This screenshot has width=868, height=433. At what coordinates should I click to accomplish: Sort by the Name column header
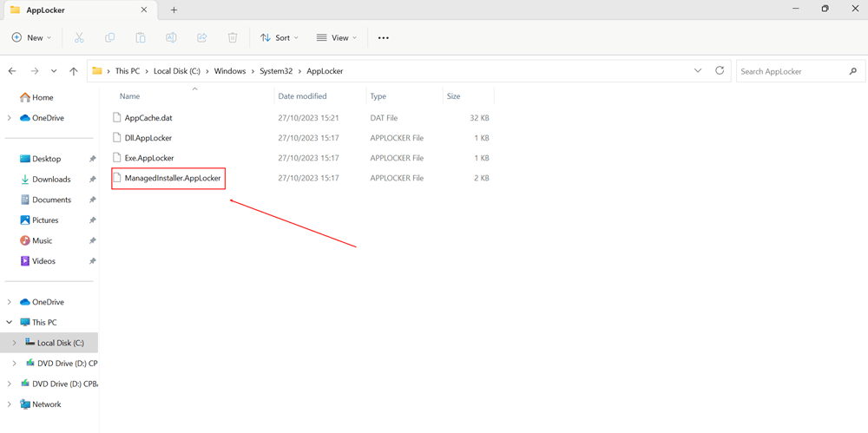[130, 96]
